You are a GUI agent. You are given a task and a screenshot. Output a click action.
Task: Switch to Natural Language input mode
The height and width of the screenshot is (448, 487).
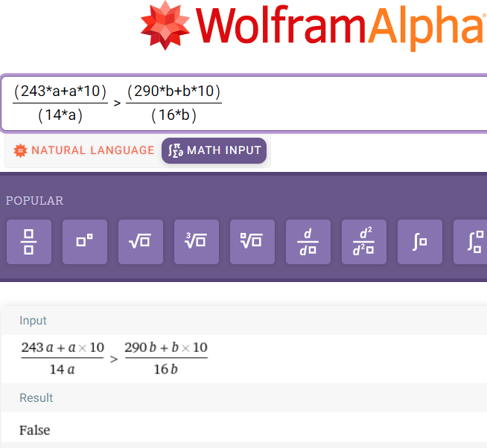click(x=84, y=150)
